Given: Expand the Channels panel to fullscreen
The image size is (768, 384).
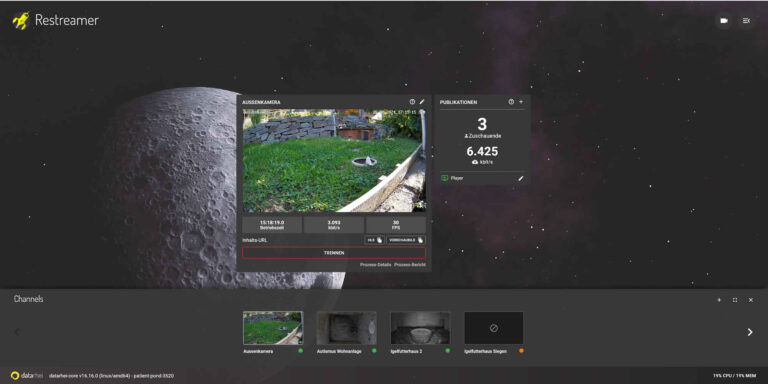Looking at the screenshot, I should click(x=735, y=300).
